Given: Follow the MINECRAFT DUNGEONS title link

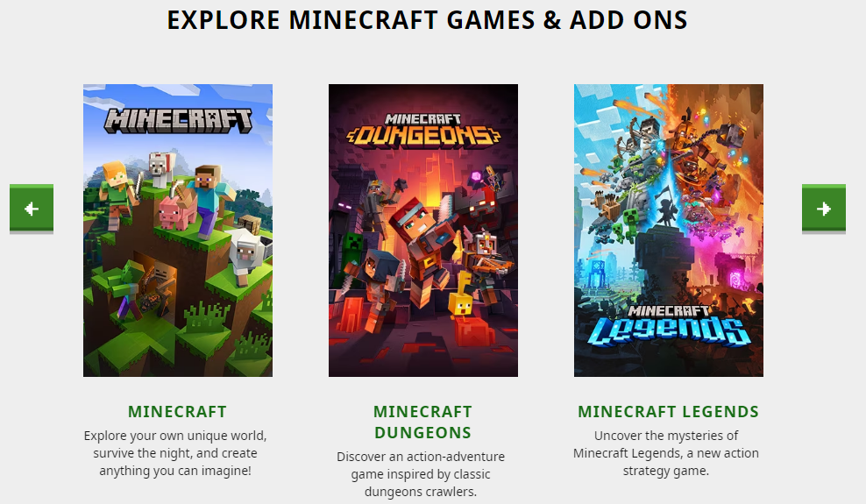Looking at the screenshot, I should point(423,422).
